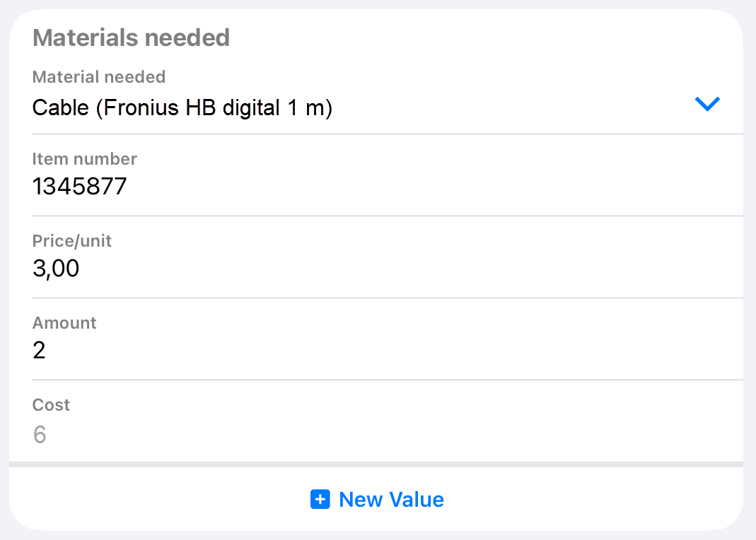Edit the Price/unit value 3,00
756x540 pixels.
[56, 269]
